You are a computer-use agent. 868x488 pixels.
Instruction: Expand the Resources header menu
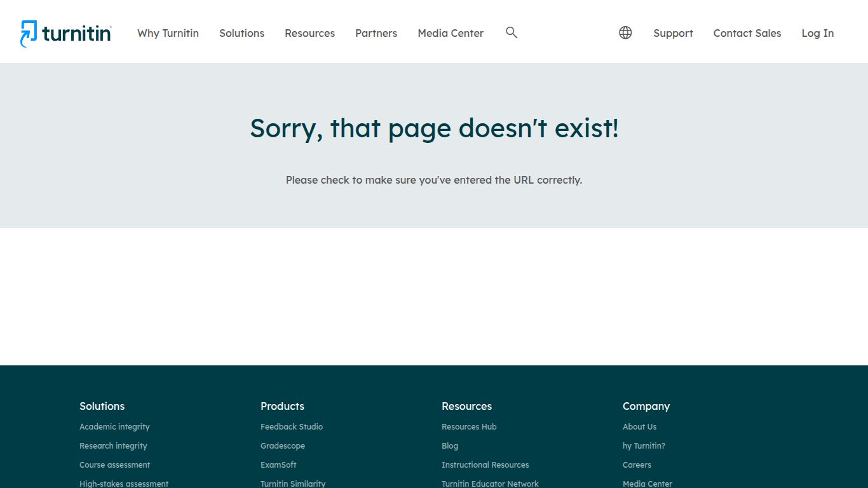(309, 33)
